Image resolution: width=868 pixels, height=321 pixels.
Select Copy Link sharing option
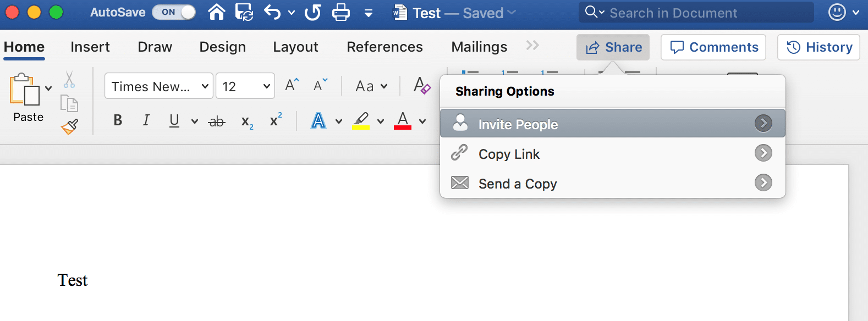point(613,153)
